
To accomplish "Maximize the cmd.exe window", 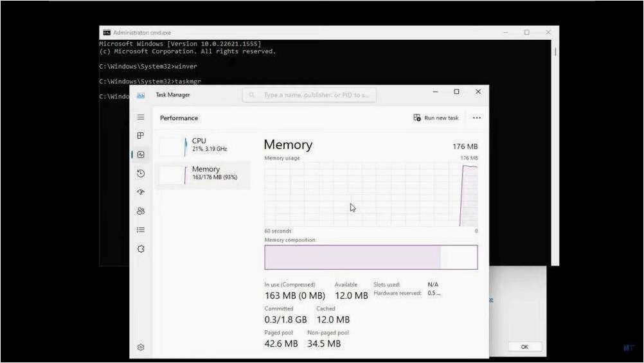I will pos(527,32).
